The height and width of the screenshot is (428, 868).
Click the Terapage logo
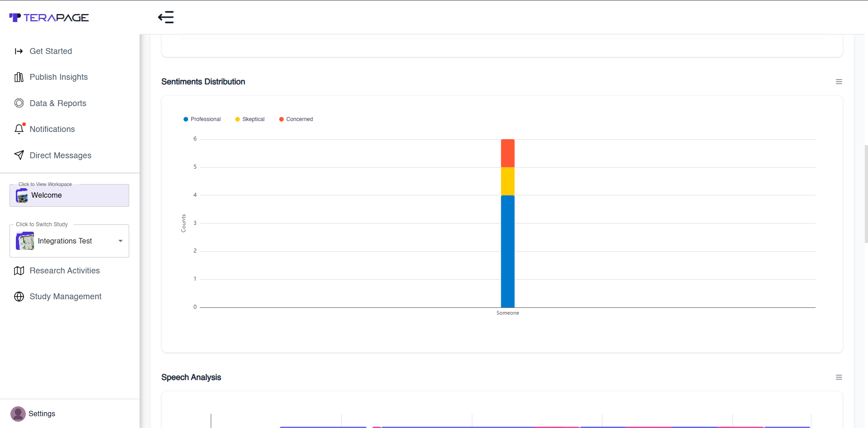pos(49,18)
